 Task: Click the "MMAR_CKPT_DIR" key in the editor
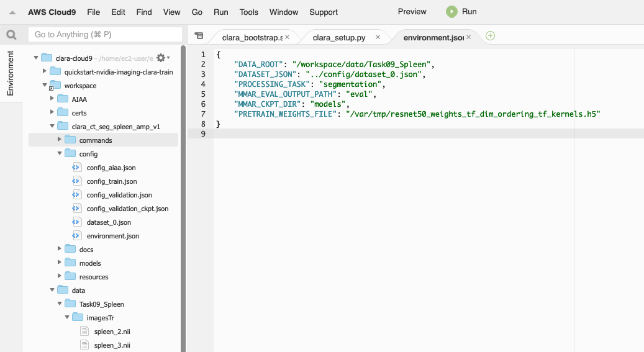tap(268, 104)
